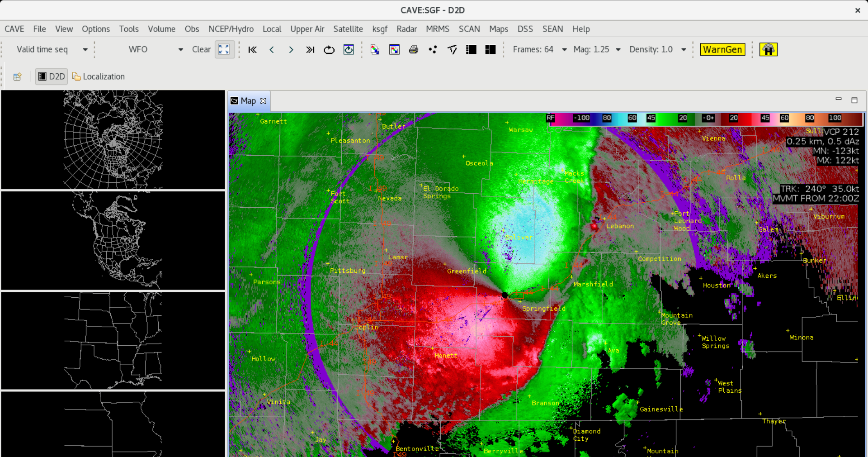Step forward one frame
868x457 pixels.
pos(291,50)
